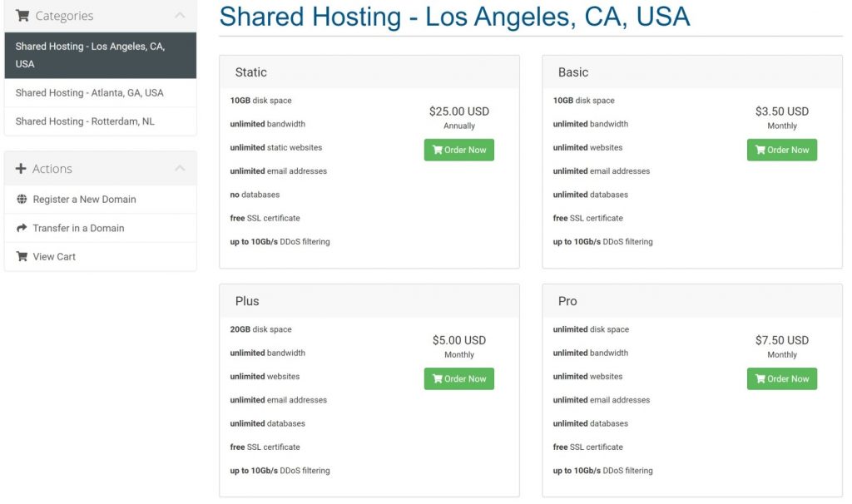Click the globe icon for Register a New Domain
This screenshot has height=504, width=852.
[x=22, y=200]
